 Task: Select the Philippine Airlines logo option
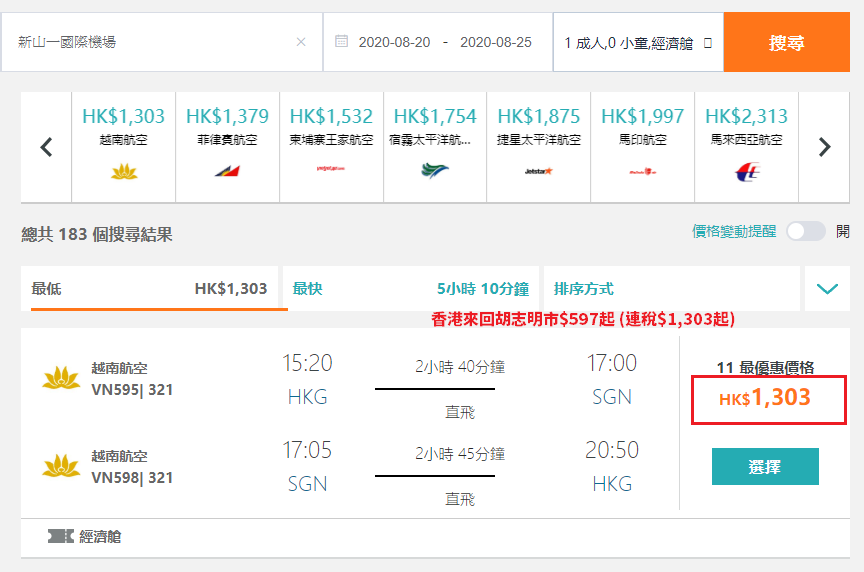coord(227,171)
